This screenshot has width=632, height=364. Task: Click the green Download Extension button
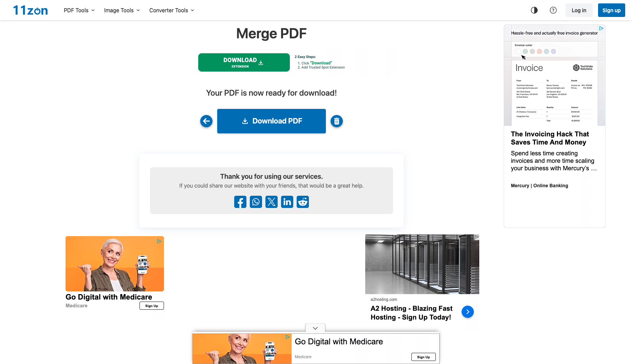[244, 62]
